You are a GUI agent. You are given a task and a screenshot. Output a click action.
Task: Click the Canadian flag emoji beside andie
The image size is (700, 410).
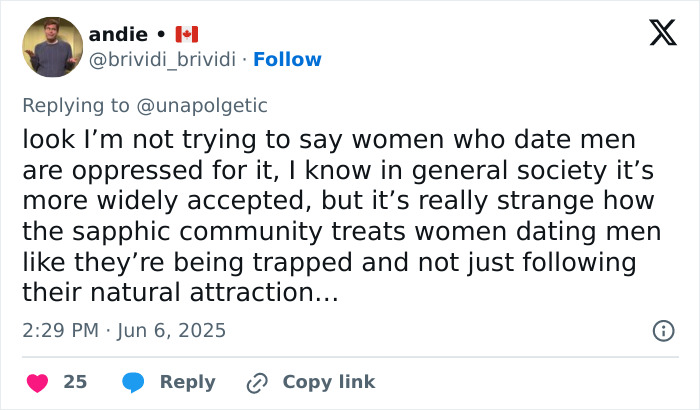(x=187, y=34)
